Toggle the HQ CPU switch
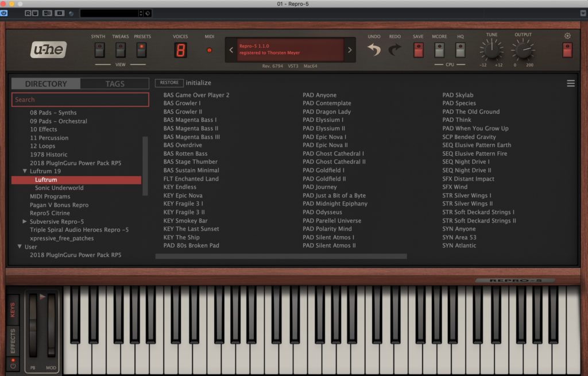588x376 pixels. coord(460,50)
